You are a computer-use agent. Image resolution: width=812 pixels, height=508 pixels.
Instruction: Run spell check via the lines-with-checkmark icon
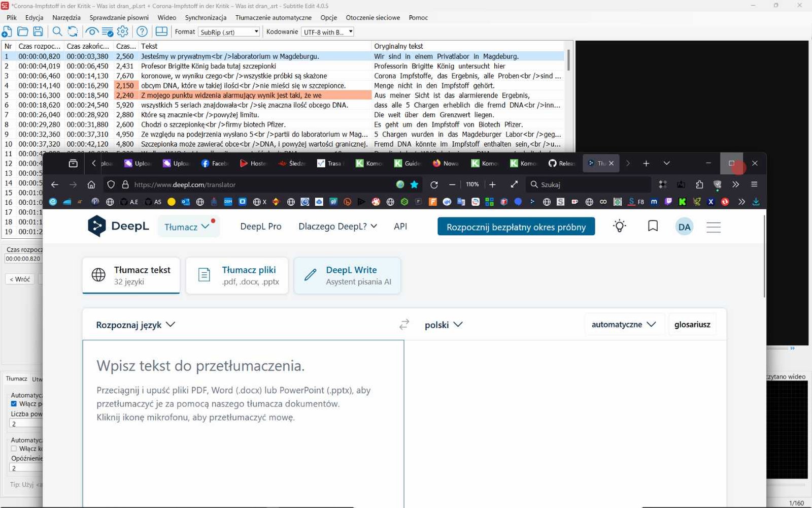coord(107,32)
